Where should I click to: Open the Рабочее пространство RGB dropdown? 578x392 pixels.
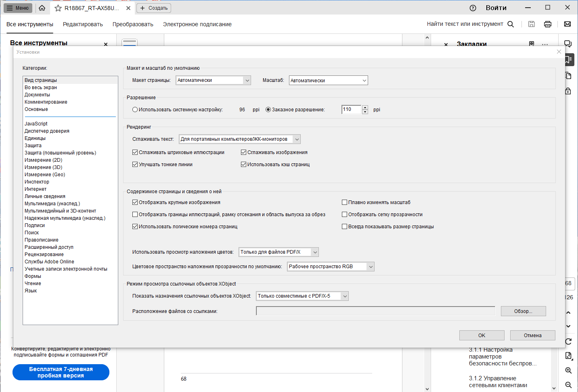pyautogui.click(x=331, y=267)
